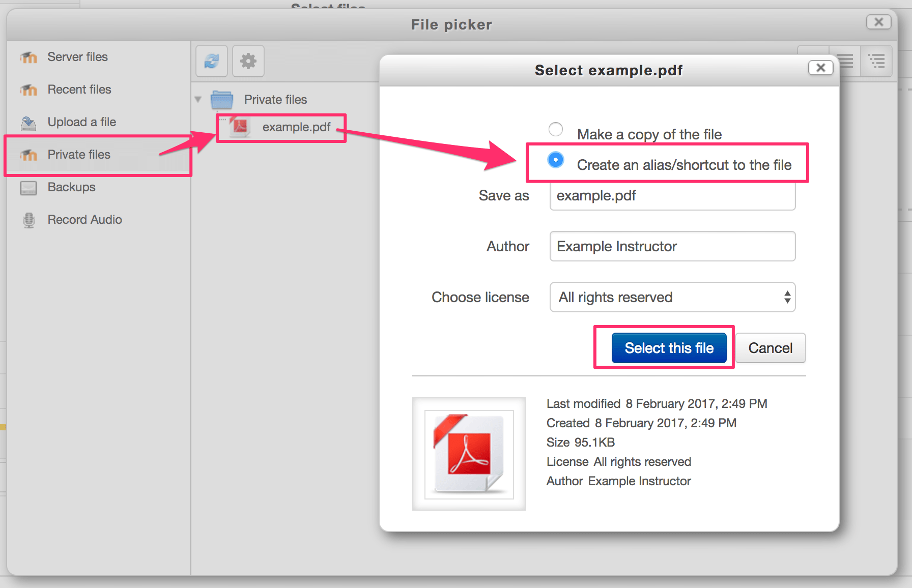
Task: Click the Record Audio microphone icon
Action: 28,220
